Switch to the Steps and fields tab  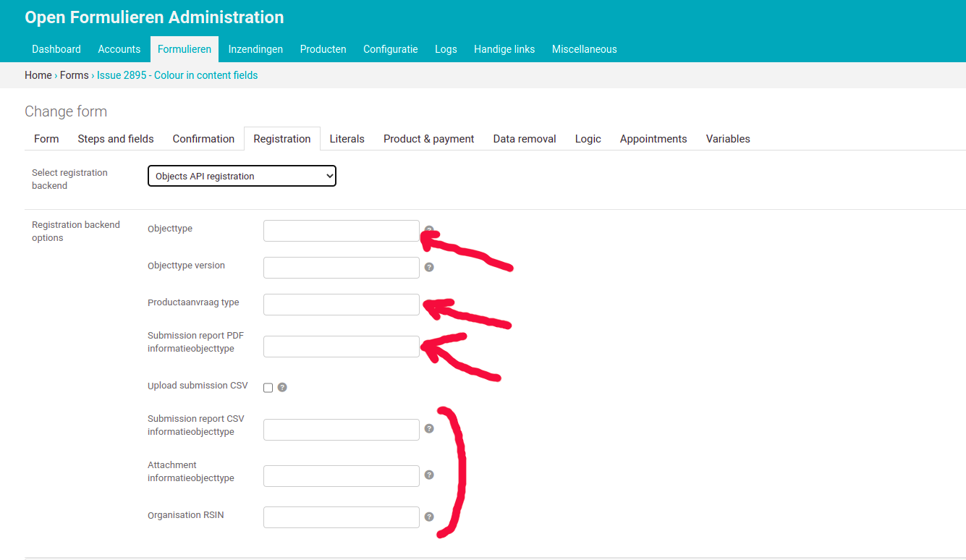pos(115,138)
